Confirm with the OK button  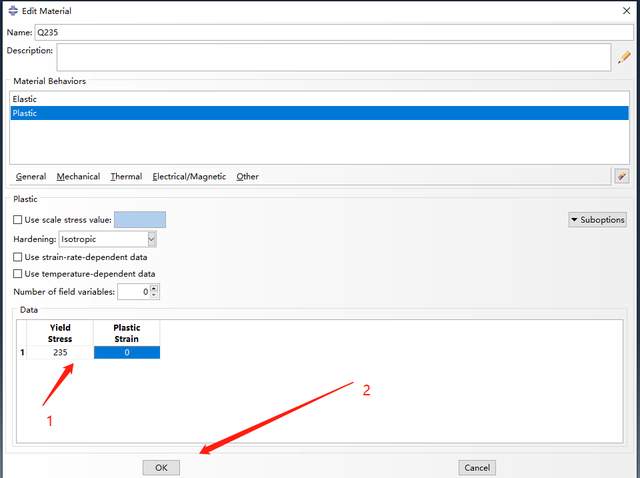(x=161, y=468)
